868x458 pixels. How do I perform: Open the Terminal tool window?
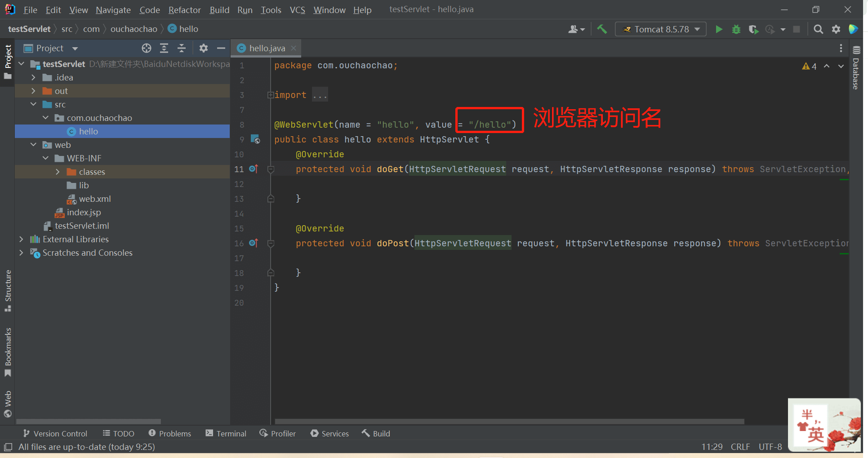click(x=226, y=434)
